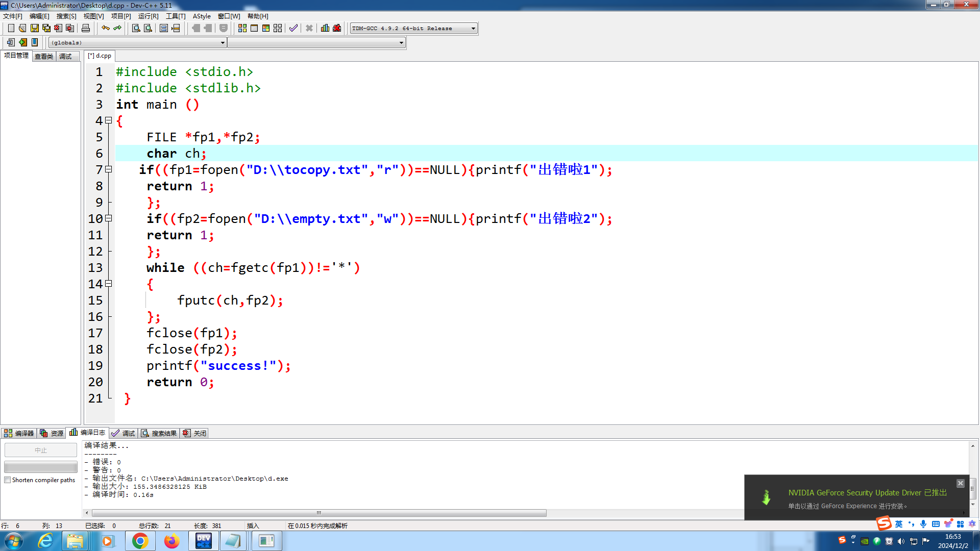Viewport: 980px width, 551px height.
Task: Close the NVIDIA GeForce notification popup
Action: 960,483
